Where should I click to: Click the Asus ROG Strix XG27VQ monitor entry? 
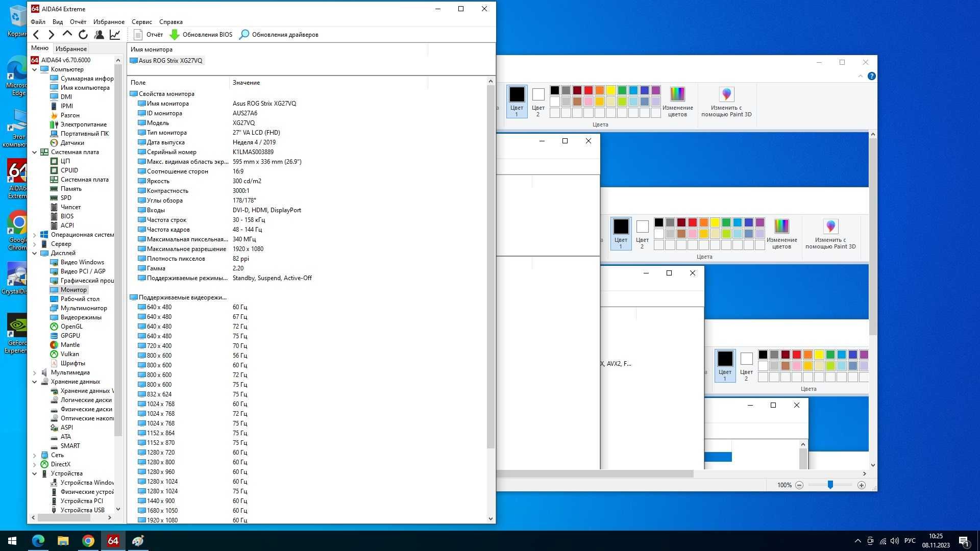(167, 61)
